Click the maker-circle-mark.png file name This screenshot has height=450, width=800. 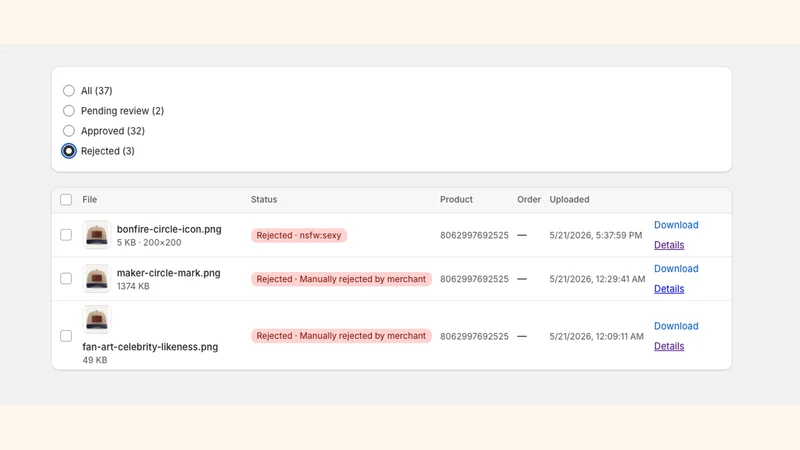[168, 273]
